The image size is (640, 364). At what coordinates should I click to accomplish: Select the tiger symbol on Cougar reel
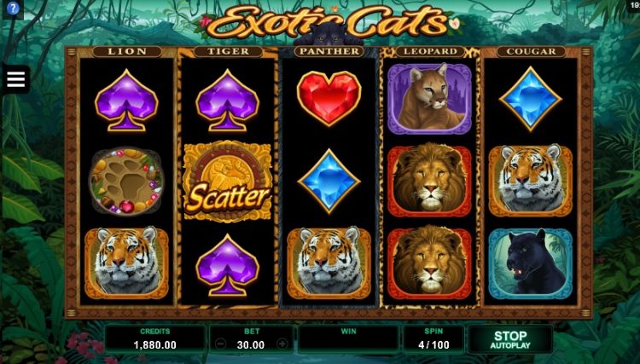tap(530, 181)
